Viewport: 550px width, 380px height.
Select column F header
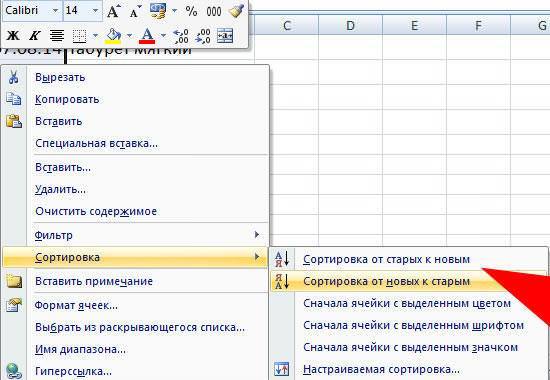(478, 25)
